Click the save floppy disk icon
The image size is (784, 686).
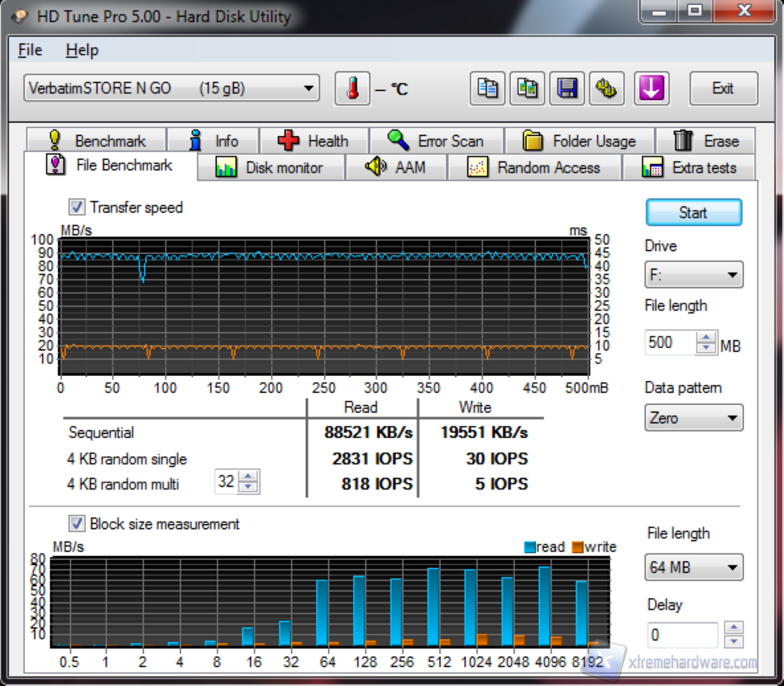click(x=567, y=89)
